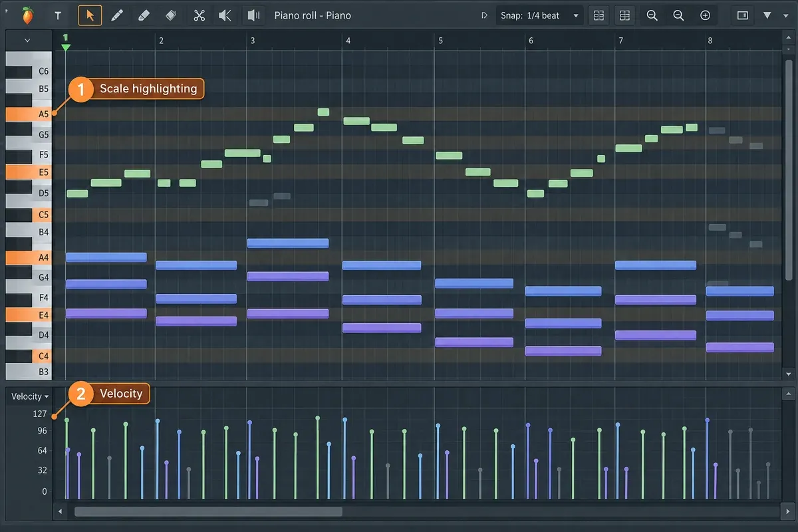Select the Draw pencil tool
This screenshot has height=532, width=798.
coord(117,15)
